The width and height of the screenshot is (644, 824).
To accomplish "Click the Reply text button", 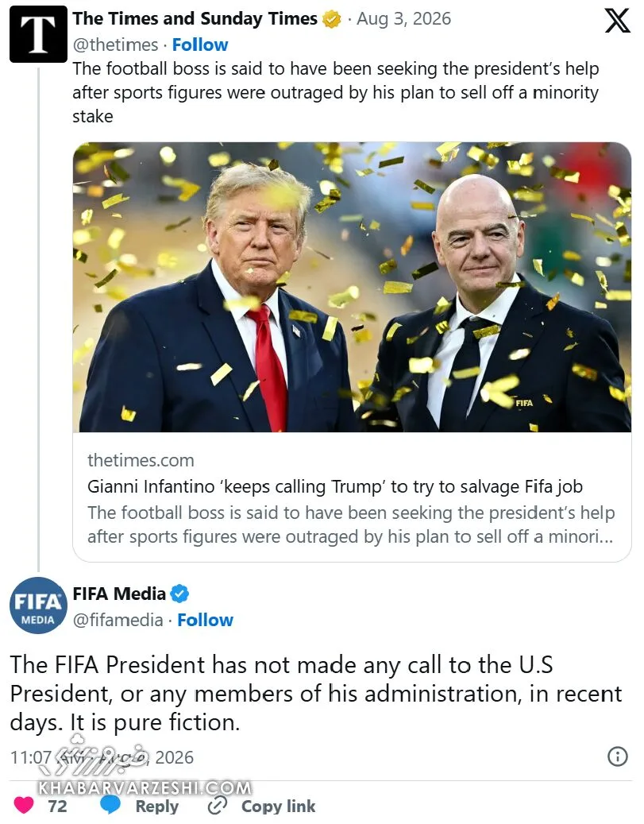I will [157, 807].
